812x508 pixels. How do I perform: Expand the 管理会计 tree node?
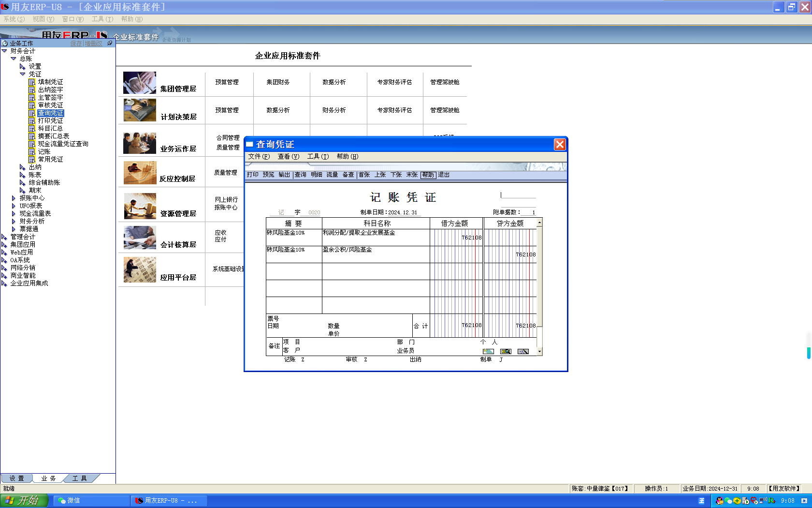click(4, 237)
